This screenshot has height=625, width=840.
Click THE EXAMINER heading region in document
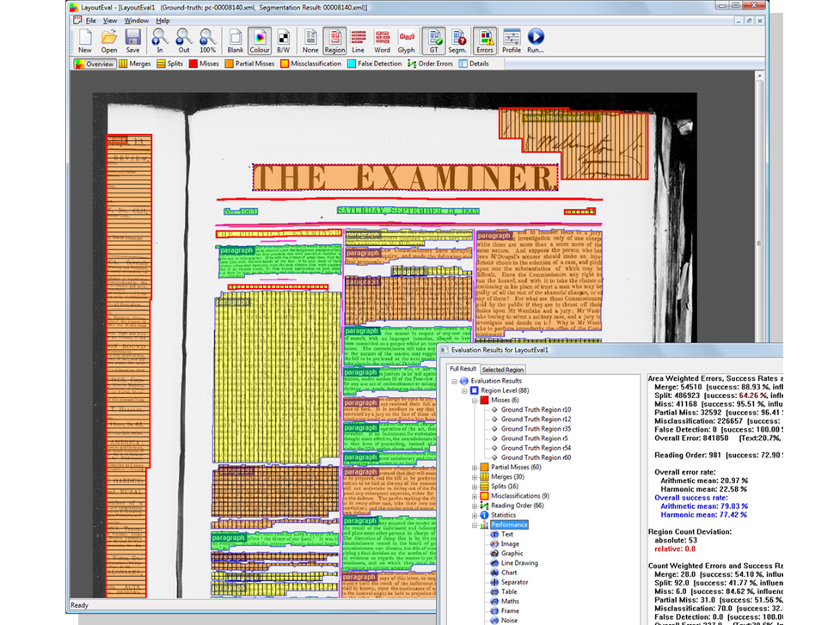pyautogui.click(x=405, y=177)
